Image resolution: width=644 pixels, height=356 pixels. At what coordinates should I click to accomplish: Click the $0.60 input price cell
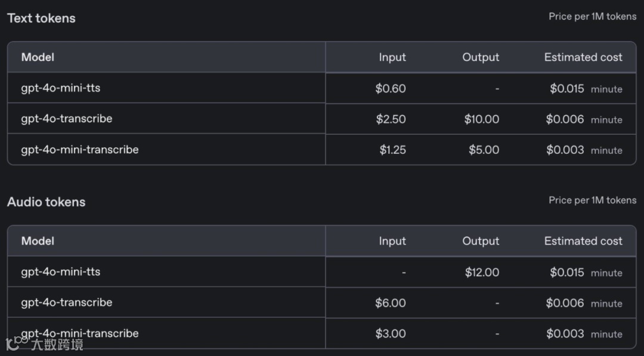(391, 89)
